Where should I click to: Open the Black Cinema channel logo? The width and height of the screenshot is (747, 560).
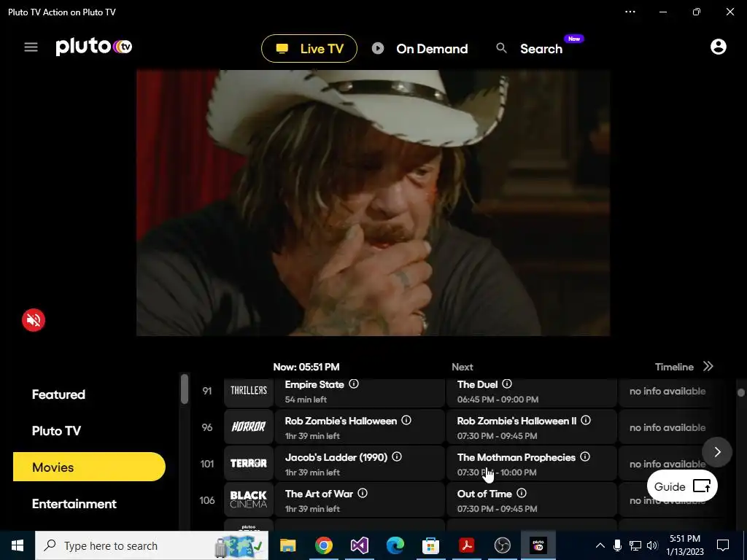coord(249,499)
